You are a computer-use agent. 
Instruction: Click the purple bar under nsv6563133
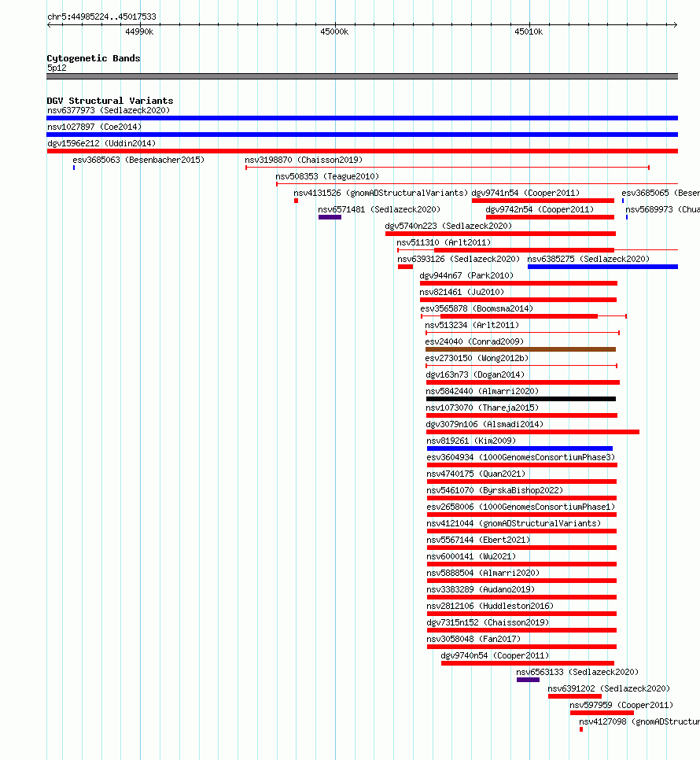[528, 680]
